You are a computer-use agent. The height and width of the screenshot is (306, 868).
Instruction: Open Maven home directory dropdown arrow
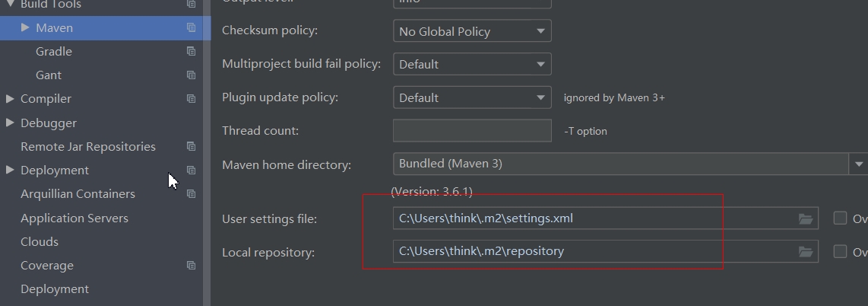pos(859,164)
